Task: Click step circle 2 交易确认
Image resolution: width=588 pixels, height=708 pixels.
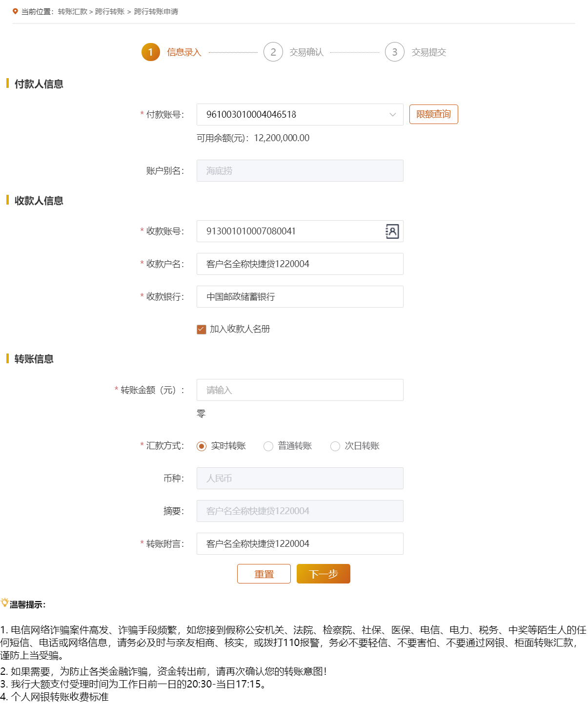Action: pyautogui.click(x=273, y=52)
